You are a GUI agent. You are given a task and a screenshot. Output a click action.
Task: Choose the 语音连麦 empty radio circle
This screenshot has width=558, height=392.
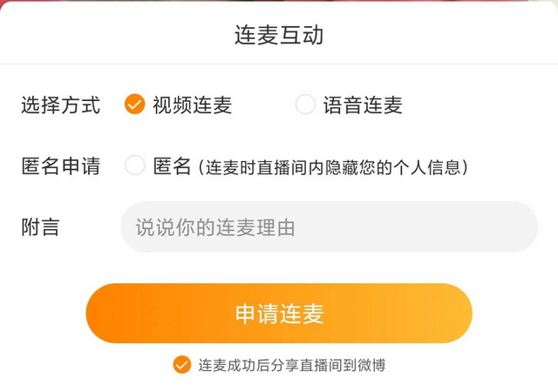coord(305,105)
